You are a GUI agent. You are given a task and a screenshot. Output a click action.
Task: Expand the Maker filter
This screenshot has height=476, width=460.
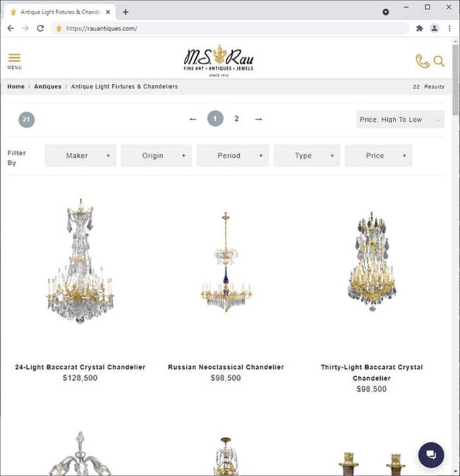coord(81,156)
